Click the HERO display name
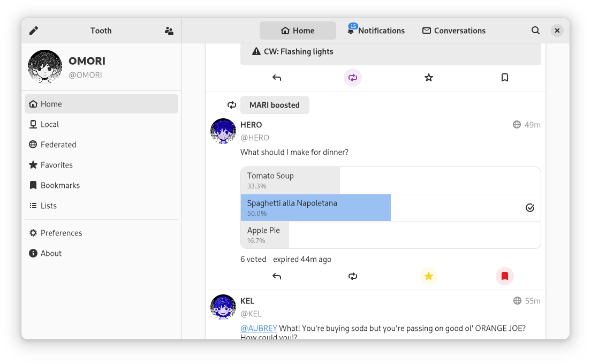 click(251, 125)
